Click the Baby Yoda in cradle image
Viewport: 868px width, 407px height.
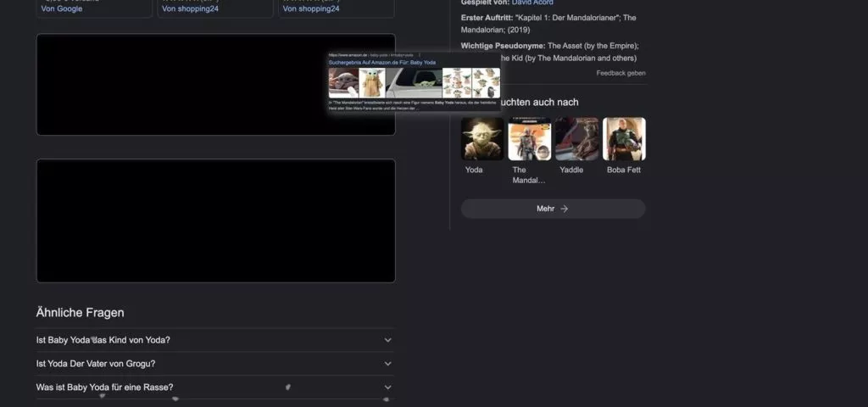point(344,82)
